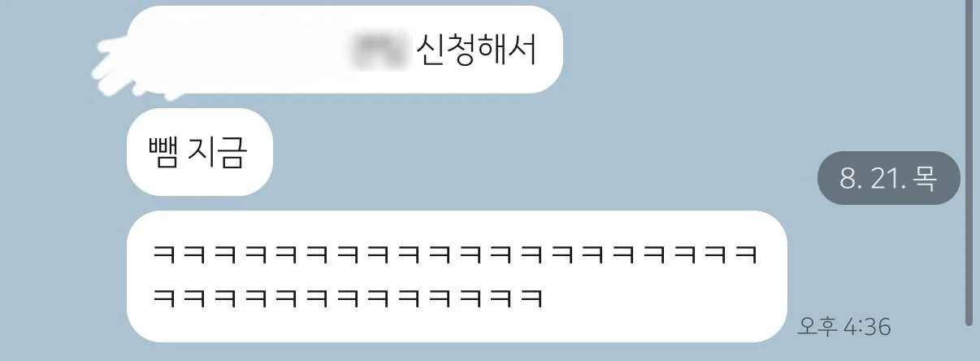Select the '뺌 지금' message bubble
Image resolution: width=980 pixels, height=361 pixels.
(x=198, y=152)
